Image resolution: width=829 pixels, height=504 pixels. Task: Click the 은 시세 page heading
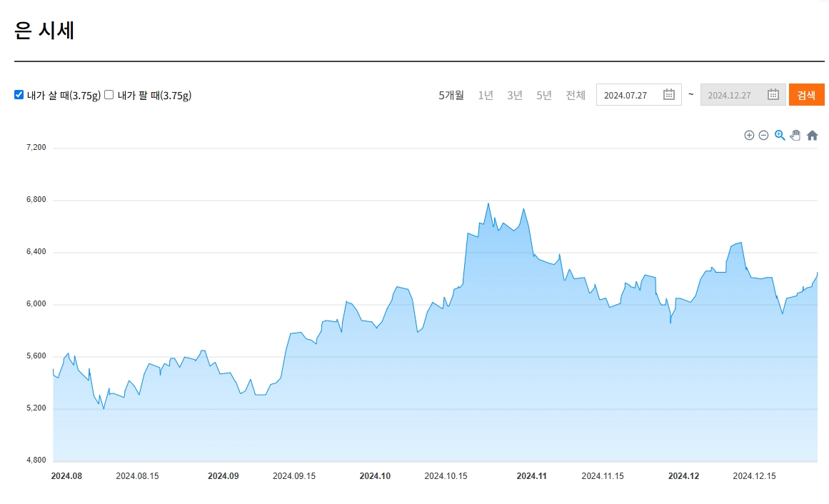(44, 30)
